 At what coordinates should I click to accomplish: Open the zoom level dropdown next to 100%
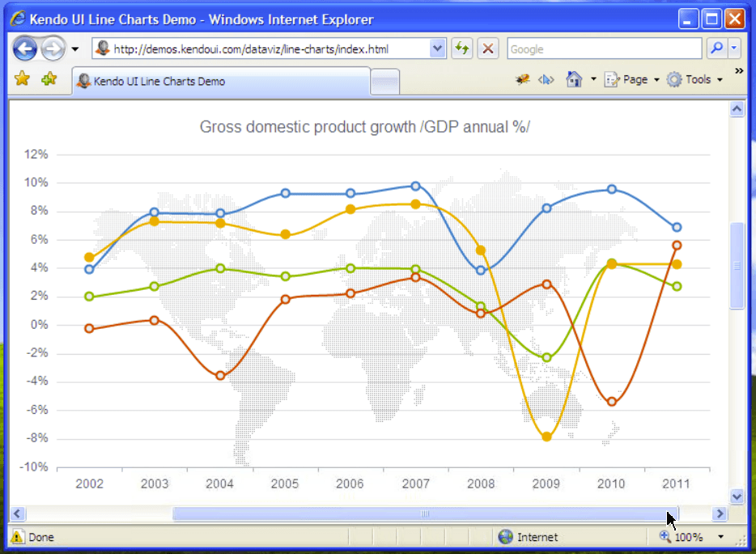(720, 536)
